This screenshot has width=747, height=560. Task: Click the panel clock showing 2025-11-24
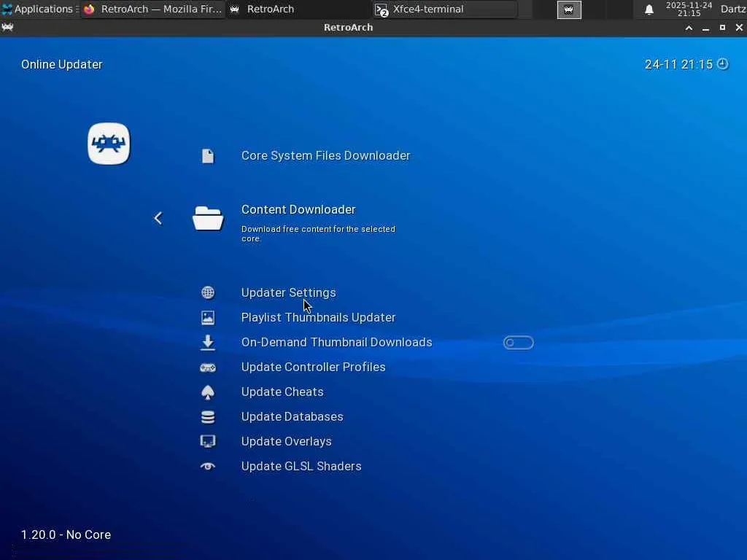point(689,9)
